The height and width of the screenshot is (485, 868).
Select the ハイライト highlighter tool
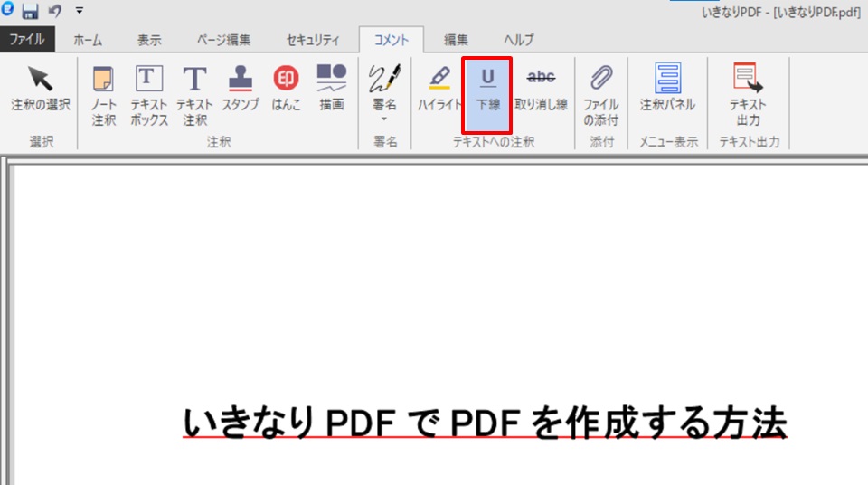(439, 88)
